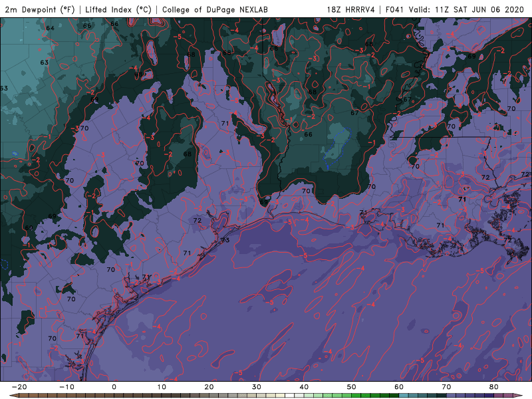Click the 50 label on the color scale
Image resolution: width=532 pixels, height=399 pixels.
pyautogui.click(x=352, y=387)
